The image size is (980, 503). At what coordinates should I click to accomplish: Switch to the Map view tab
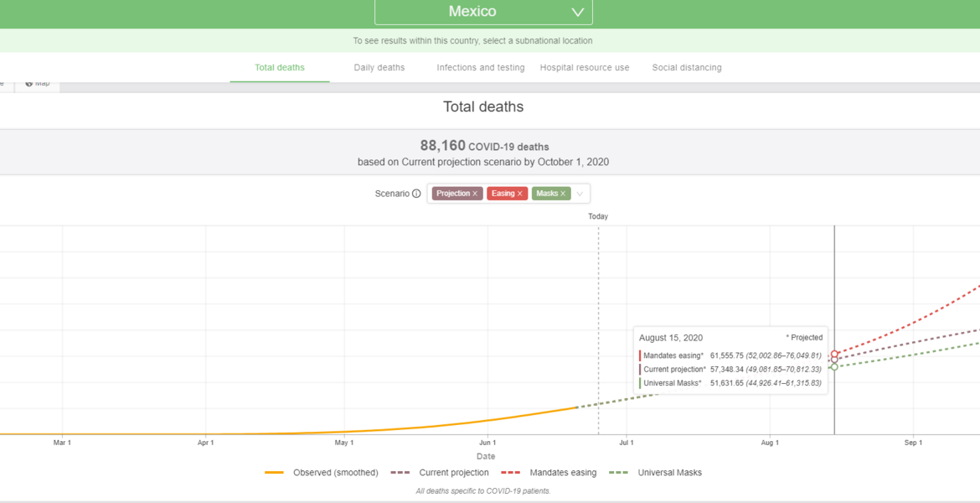click(x=38, y=83)
